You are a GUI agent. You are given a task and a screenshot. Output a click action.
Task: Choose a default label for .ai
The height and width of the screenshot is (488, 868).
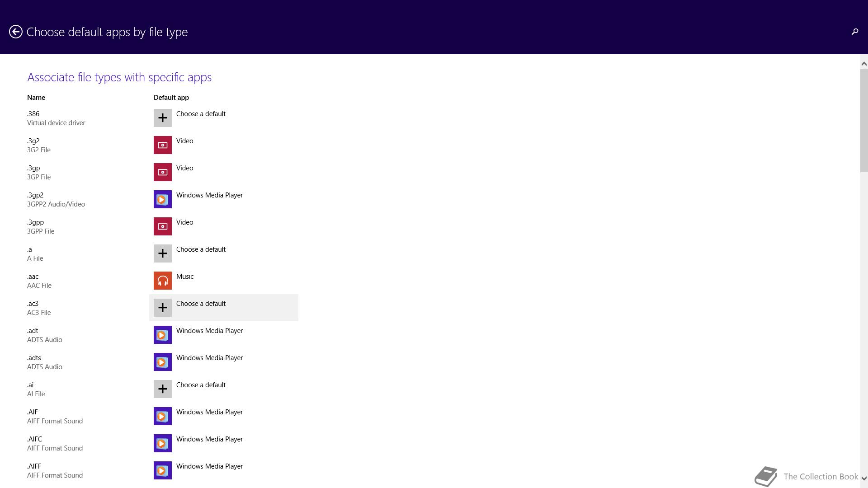click(x=201, y=385)
